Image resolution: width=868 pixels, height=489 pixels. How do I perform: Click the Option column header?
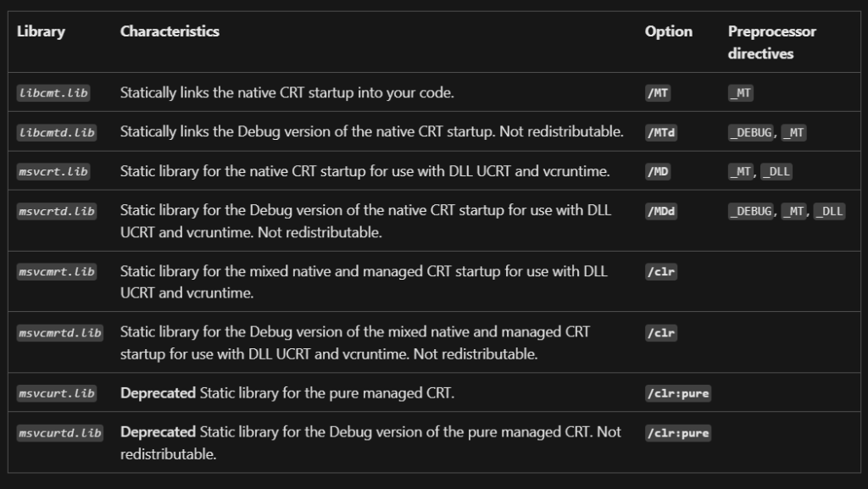pyautogui.click(x=669, y=31)
